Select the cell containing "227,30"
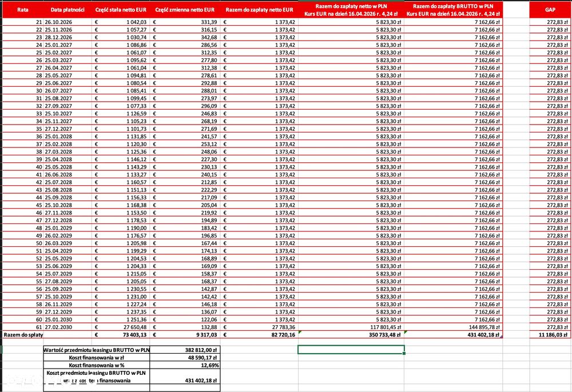Viewport: 572px width, 392px height. pos(185,159)
